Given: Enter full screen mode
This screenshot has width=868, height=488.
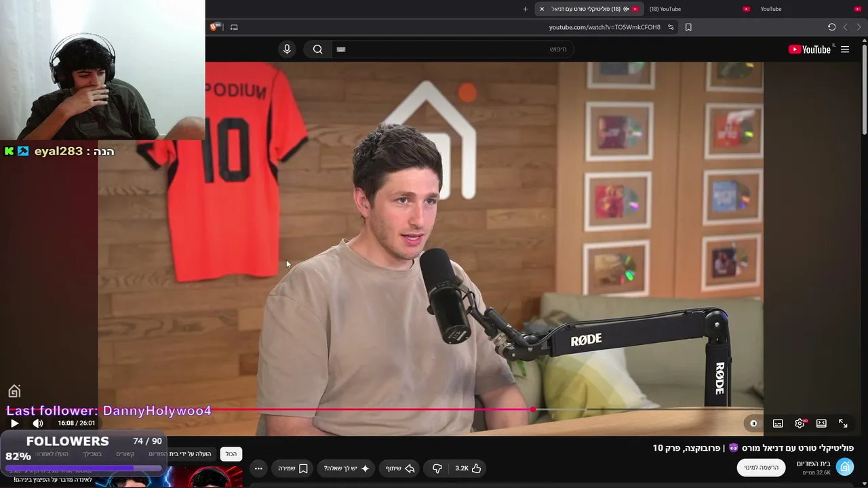Looking at the screenshot, I should [843, 423].
